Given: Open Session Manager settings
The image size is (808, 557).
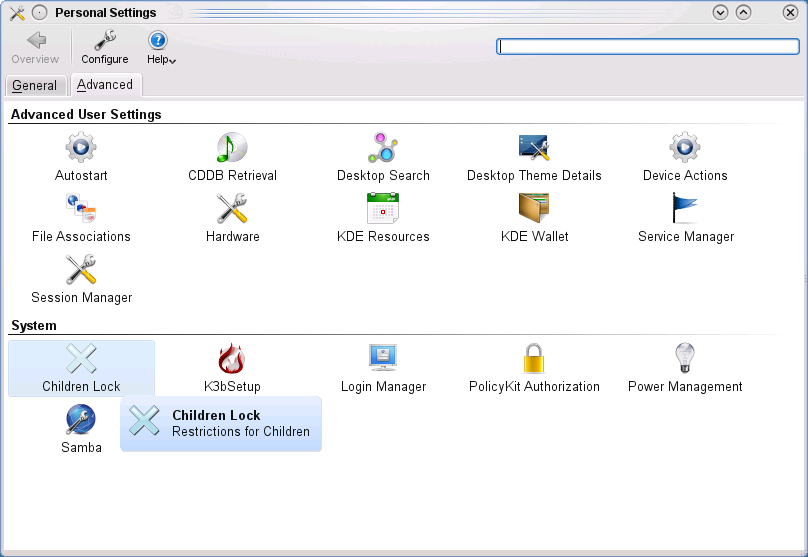Looking at the screenshot, I should click(81, 279).
